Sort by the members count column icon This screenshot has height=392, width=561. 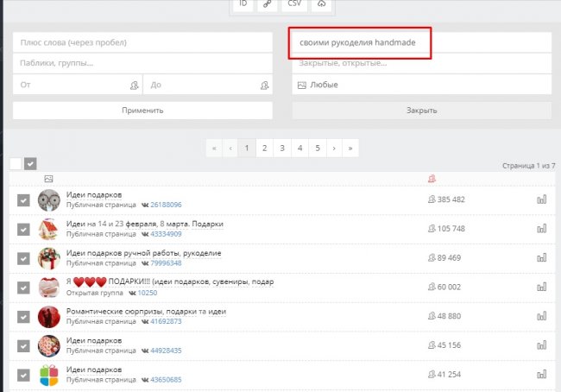point(432,179)
